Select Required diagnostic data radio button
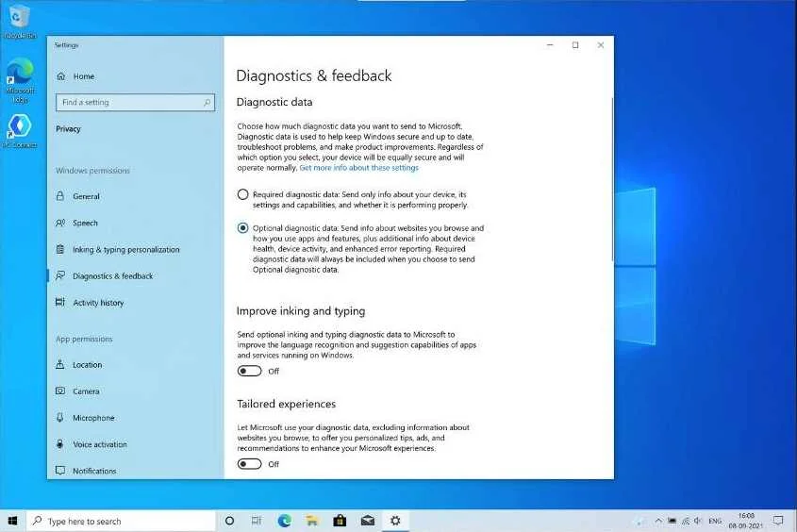The width and height of the screenshot is (797, 532). point(243,194)
